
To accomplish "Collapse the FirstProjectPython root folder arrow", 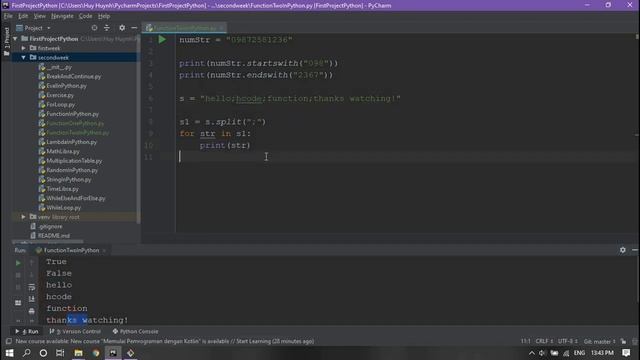I will (16, 39).
